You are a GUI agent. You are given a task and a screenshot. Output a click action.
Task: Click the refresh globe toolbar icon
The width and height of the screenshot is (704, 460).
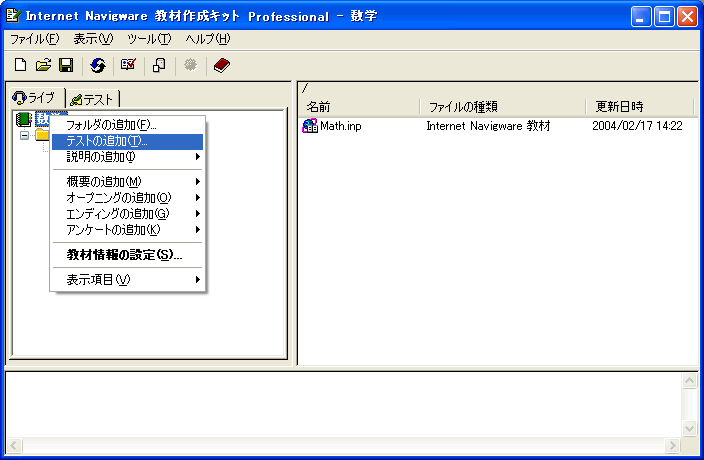[x=98, y=65]
